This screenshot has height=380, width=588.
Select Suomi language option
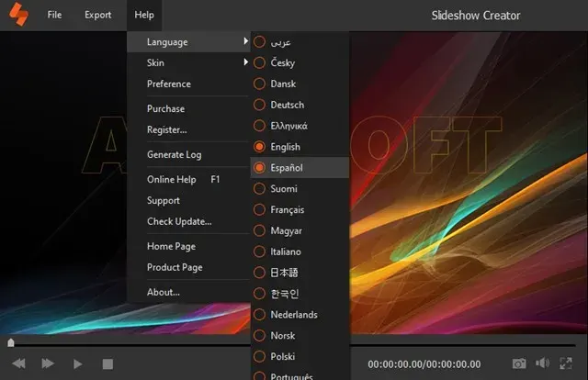coord(300,188)
